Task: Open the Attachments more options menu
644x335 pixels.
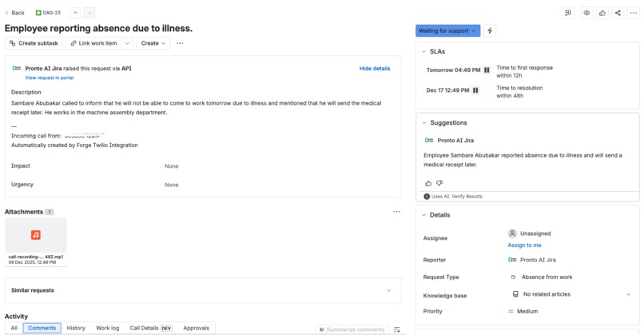Action: (x=397, y=212)
